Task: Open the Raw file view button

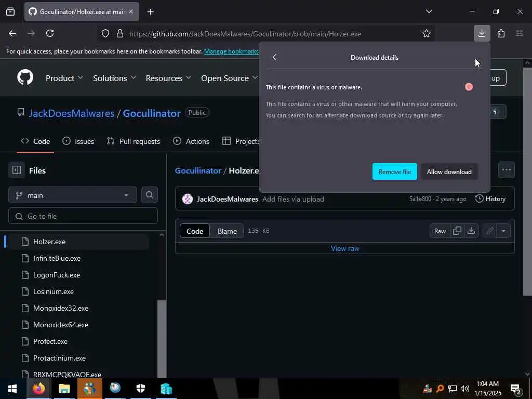Action: coord(440,231)
